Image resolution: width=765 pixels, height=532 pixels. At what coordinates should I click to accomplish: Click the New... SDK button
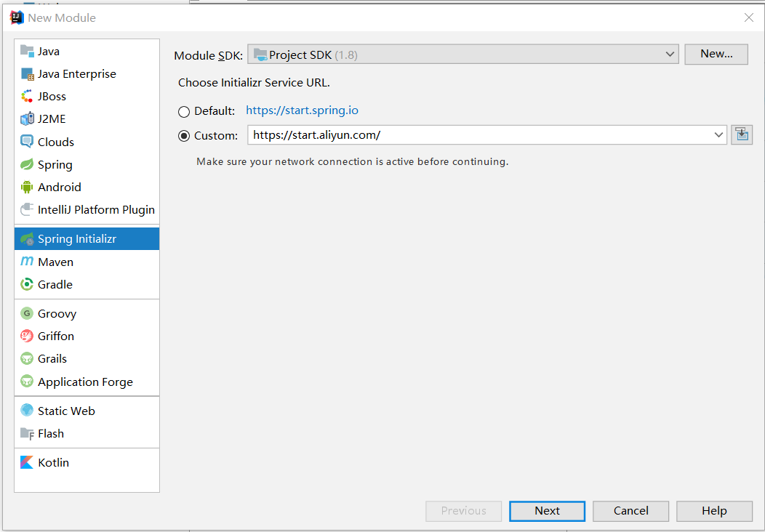716,54
